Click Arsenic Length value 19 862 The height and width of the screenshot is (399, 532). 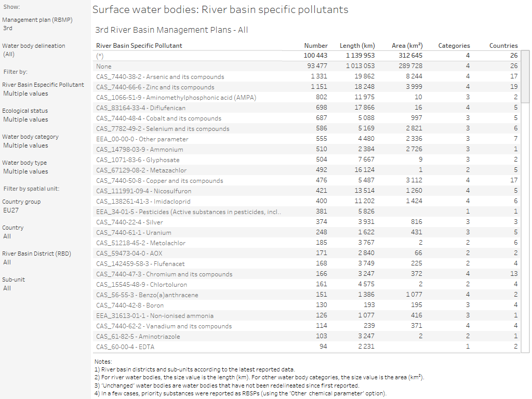[x=365, y=76]
